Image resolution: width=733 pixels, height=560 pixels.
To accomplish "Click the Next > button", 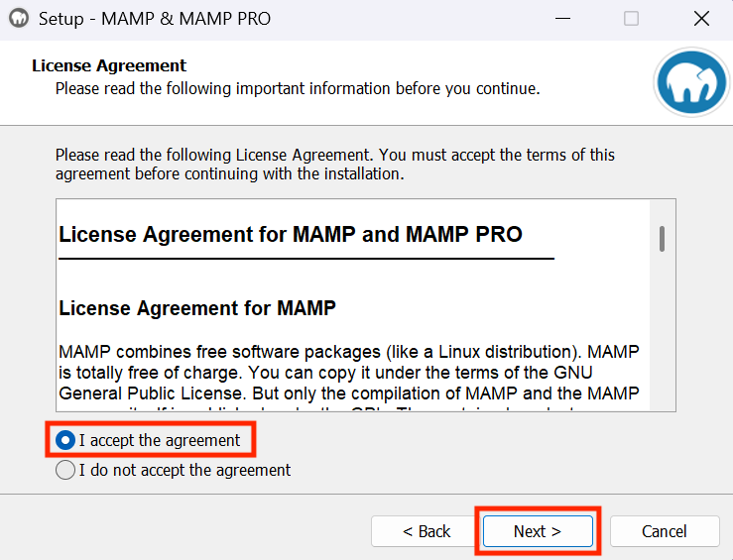I will pyautogui.click(x=538, y=531).
